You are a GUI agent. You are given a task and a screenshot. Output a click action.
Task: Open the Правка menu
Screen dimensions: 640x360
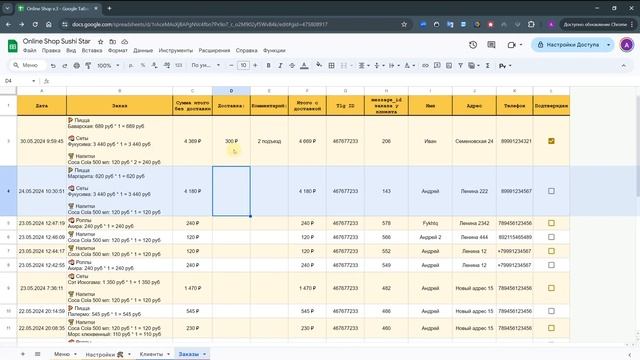coord(51,51)
